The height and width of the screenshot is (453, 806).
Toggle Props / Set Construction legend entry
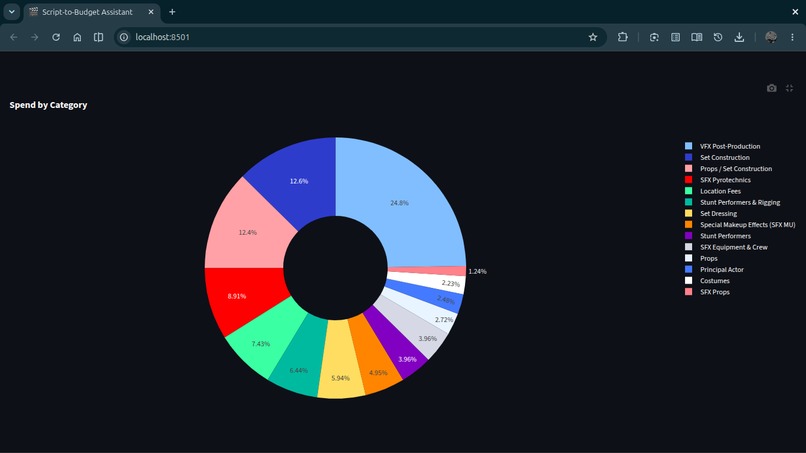click(x=728, y=169)
